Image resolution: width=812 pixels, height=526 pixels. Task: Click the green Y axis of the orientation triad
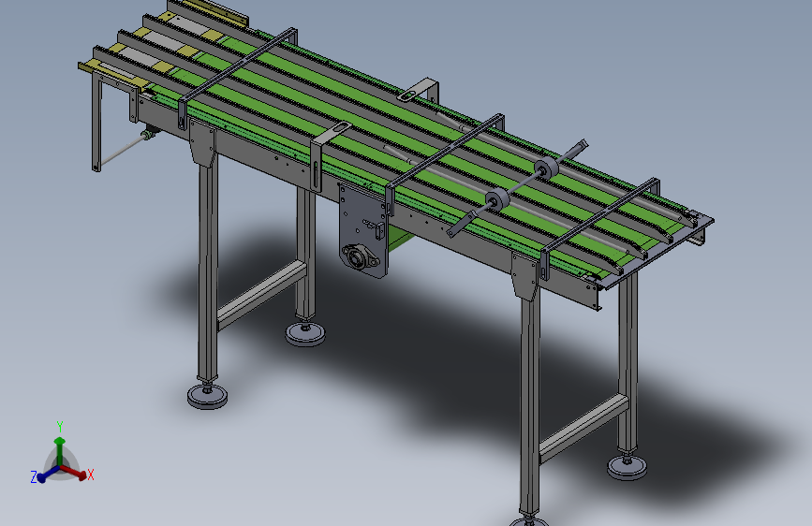coord(60,451)
